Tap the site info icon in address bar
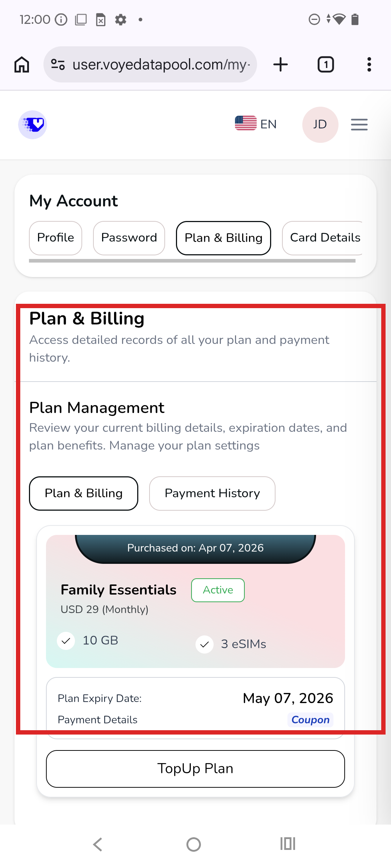 point(58,65)
